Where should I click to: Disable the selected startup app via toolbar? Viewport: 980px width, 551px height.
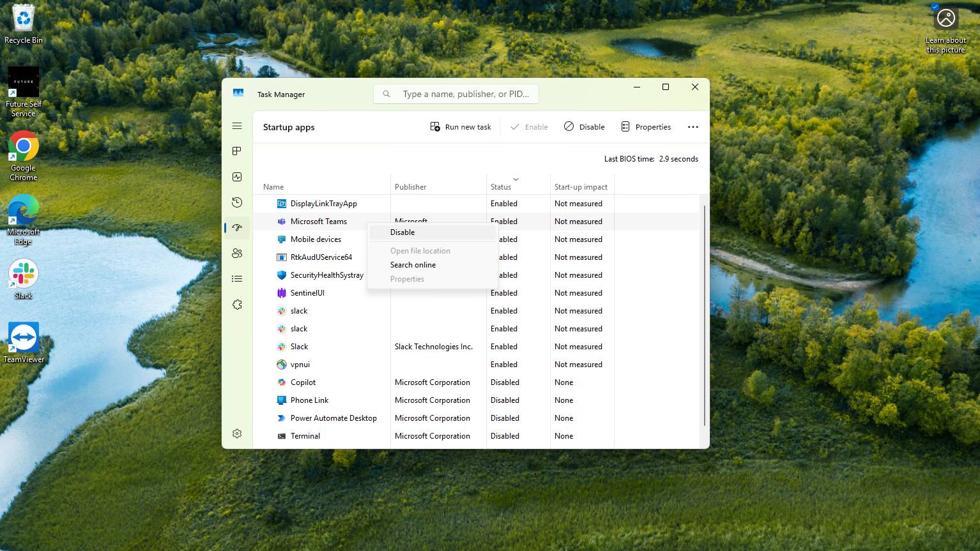point(583,126)
